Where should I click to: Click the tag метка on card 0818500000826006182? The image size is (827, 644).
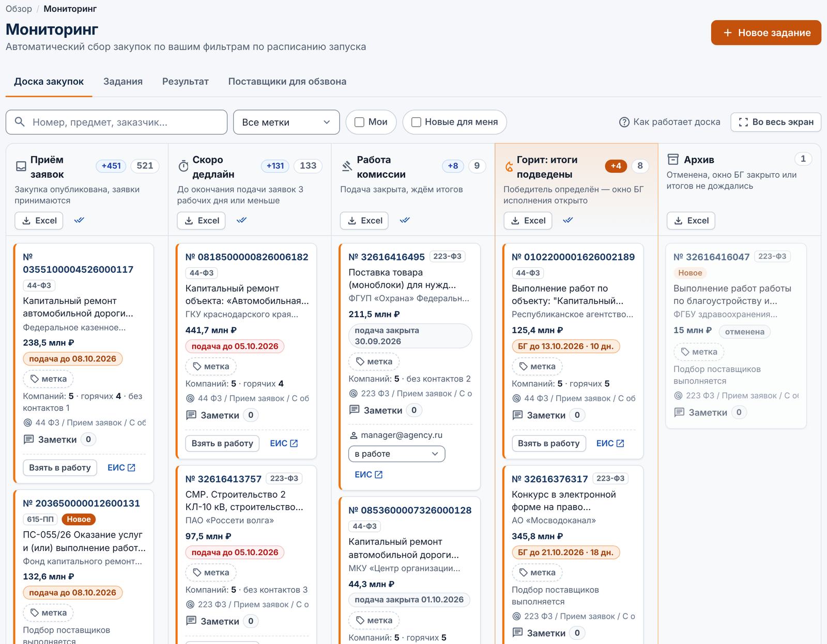point(211,366)
